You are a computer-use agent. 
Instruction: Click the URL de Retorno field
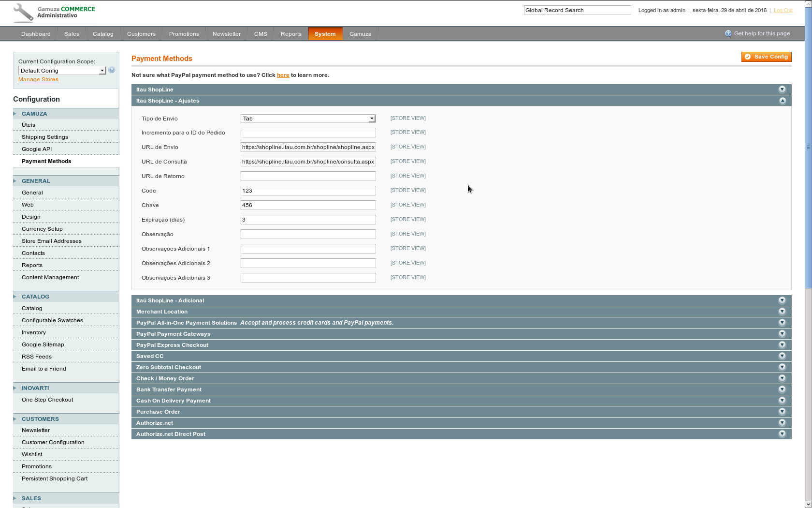pyautogui.click(x=308, y=176)
